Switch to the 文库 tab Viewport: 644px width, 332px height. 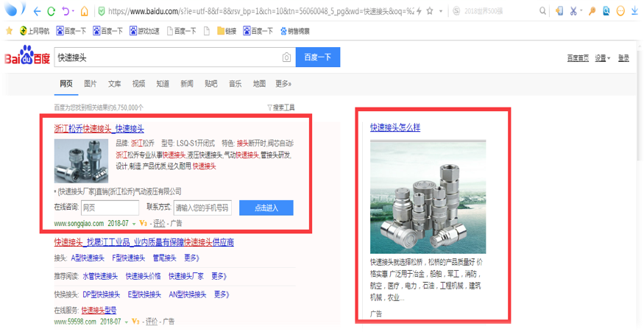[x=115, y=84]
